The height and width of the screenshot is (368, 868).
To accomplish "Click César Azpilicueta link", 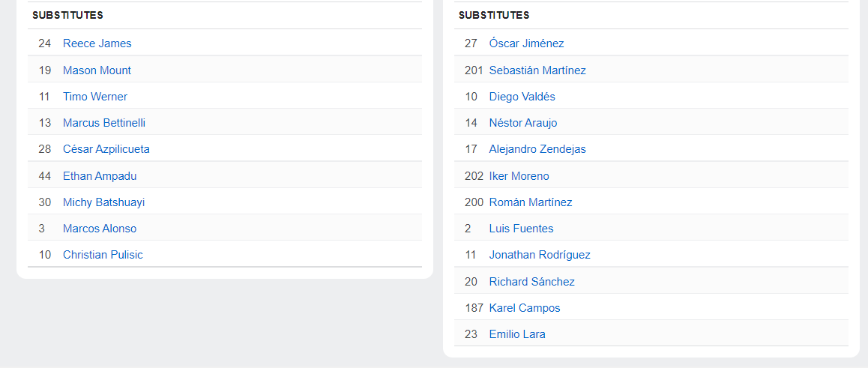I will [106, 149].
